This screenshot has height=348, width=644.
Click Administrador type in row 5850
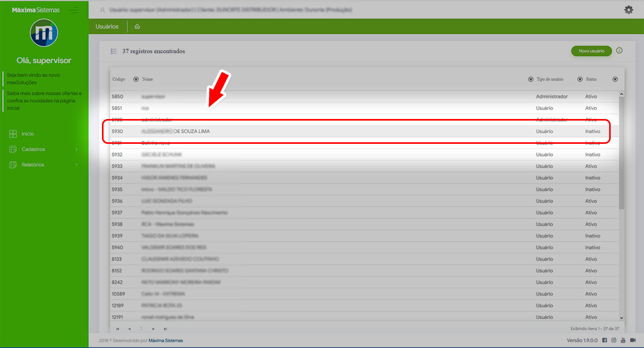click(x=552, y=96)
